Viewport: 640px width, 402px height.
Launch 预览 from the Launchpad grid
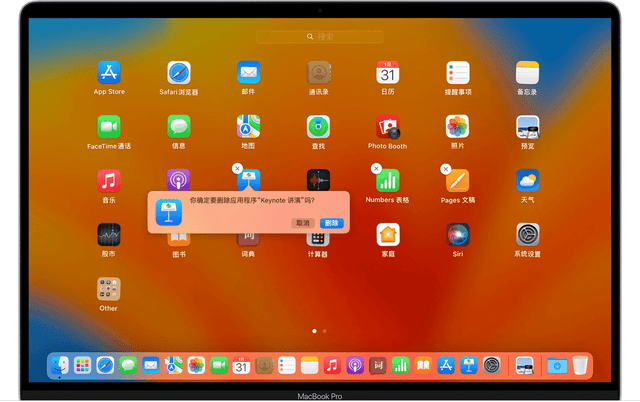pyautogui.click(x=527, y=127)
